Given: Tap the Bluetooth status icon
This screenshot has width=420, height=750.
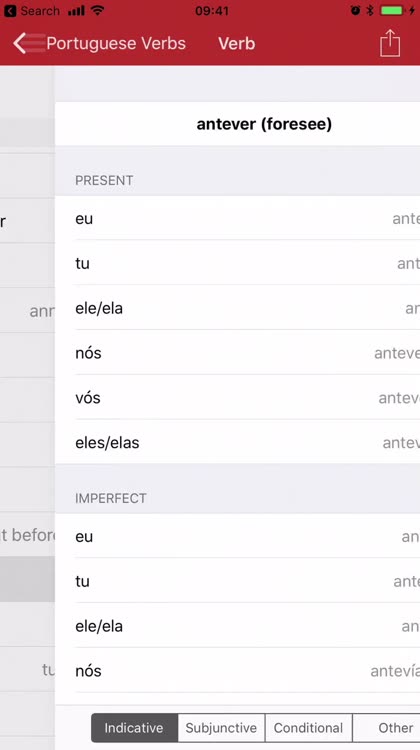Looking at the screenshot, I should tap(370, 11).
